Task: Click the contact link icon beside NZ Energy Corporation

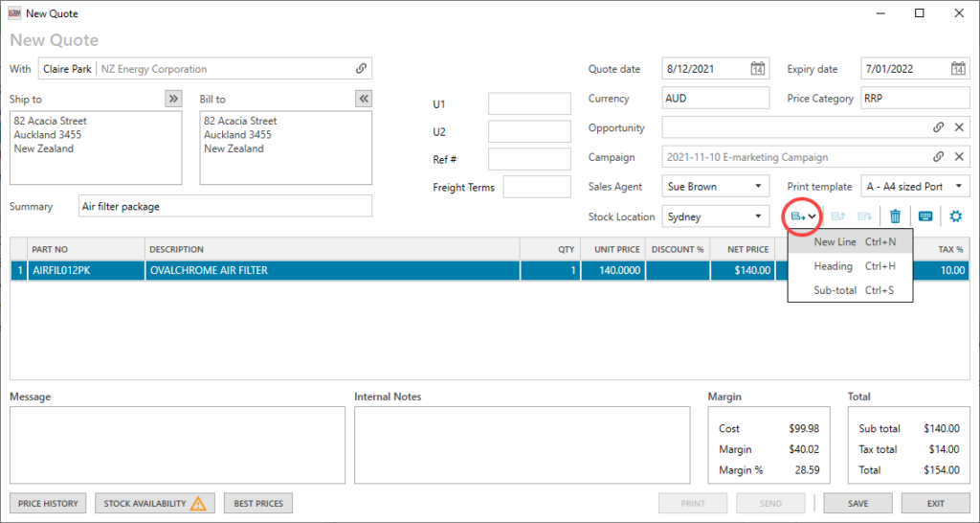Action: click(x=361, y=69)
